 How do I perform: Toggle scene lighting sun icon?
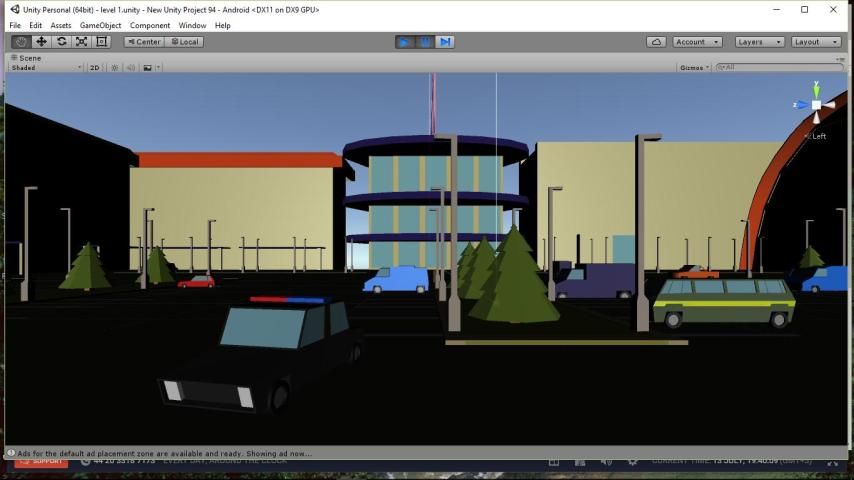115,68
